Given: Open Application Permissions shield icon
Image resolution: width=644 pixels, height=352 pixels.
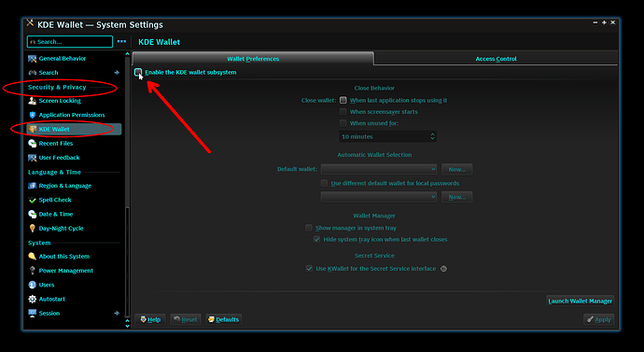Looking at the screenshot, I should click(x=32, y=115).
